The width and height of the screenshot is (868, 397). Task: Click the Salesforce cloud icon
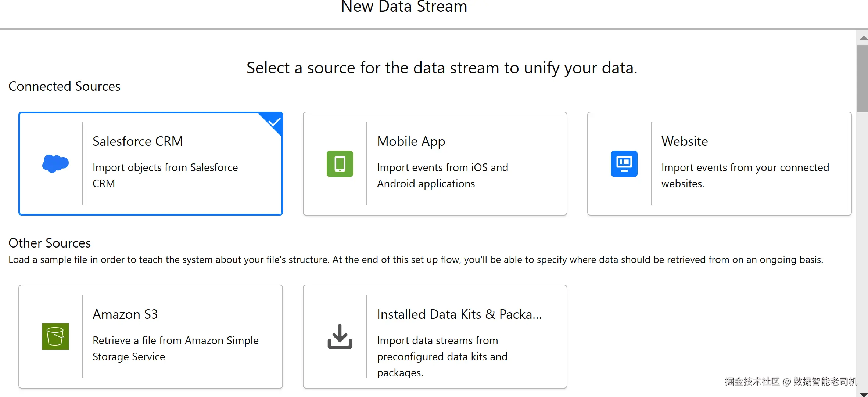coord(55,163)
